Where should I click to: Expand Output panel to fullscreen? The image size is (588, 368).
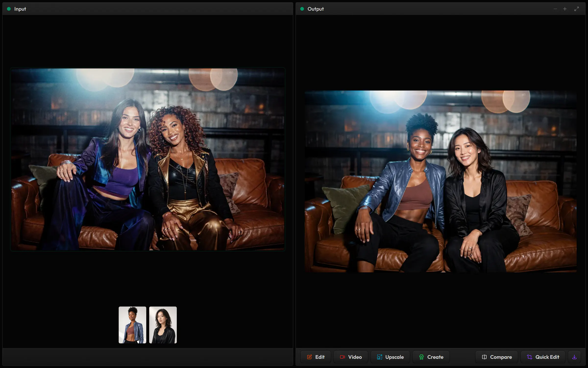click(576, 9)
